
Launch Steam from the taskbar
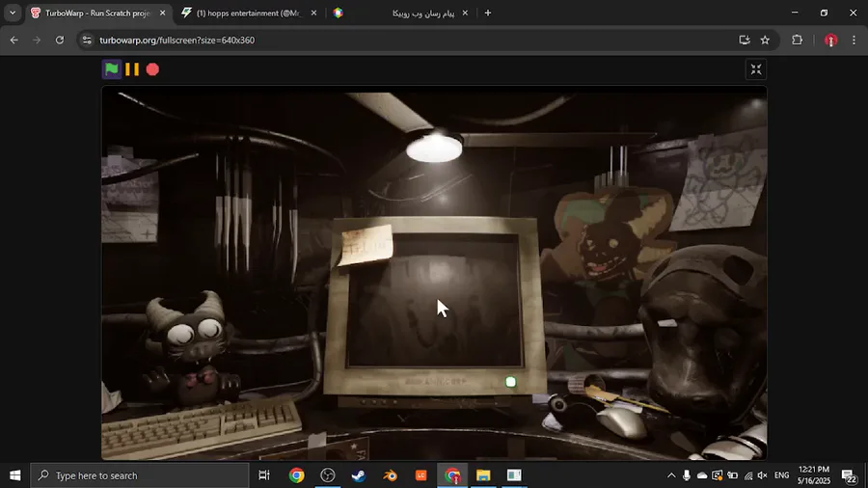click(x=359, y=475)
